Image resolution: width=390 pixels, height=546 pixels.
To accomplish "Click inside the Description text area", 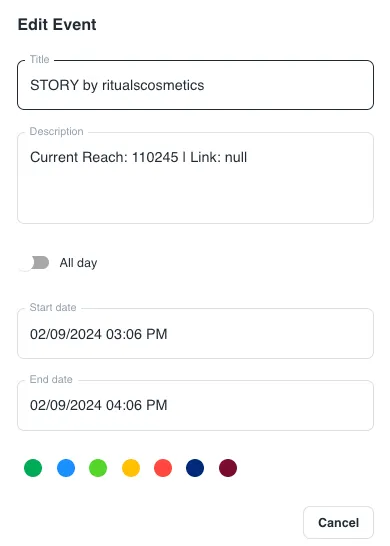I will pyautogui.click(x=195, y=178).
